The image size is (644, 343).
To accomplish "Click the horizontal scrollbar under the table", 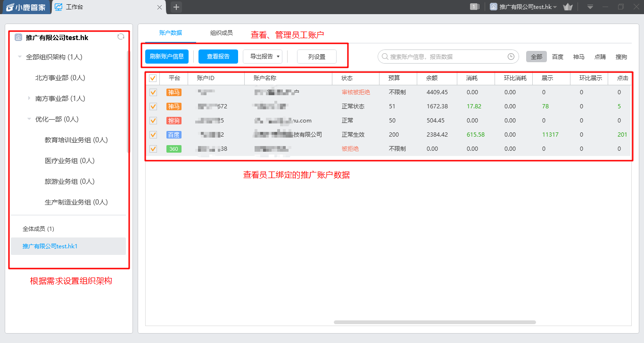I will [x=435, y=322].
